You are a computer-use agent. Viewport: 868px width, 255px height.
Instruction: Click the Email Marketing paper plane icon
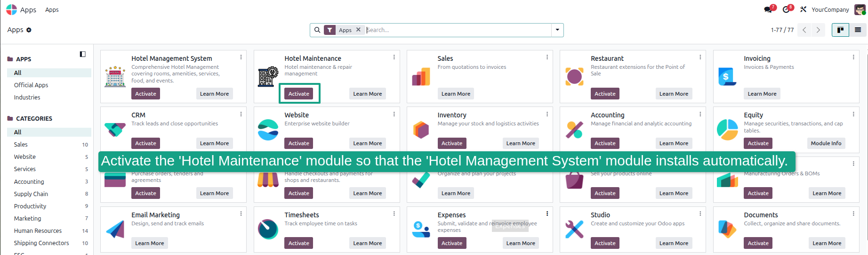coord(115,230)
